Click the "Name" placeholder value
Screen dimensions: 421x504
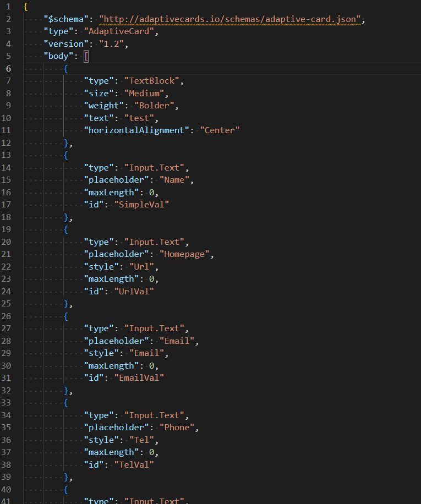[x=174, y=180]
